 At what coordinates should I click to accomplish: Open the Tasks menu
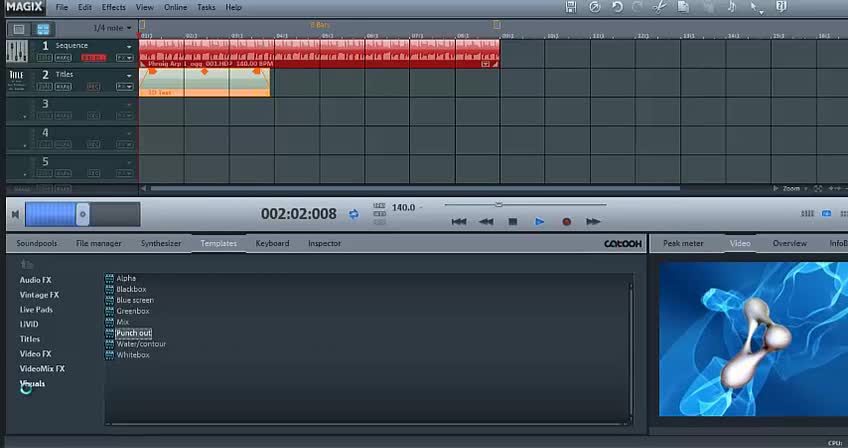point(206,7)
